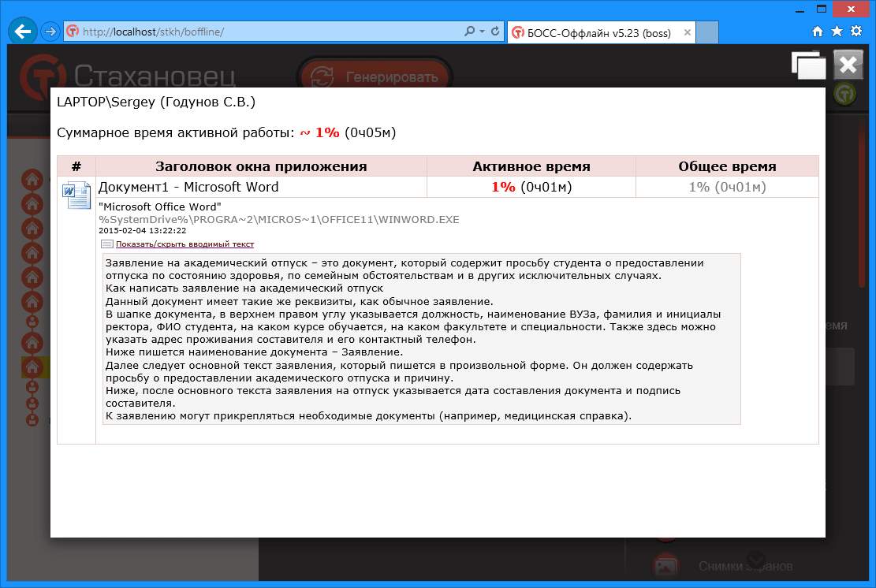
Task: Maximize the browser window
Action: 822,9
